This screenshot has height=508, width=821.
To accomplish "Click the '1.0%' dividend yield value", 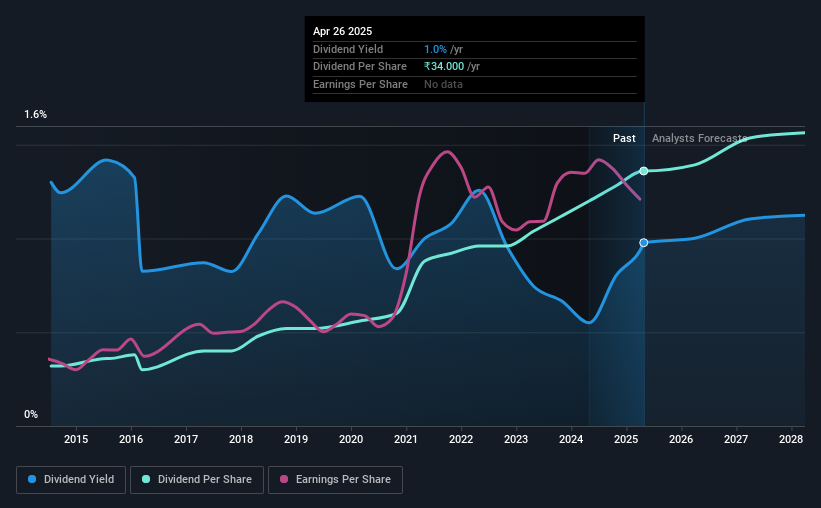I will (x=435, y=49).
